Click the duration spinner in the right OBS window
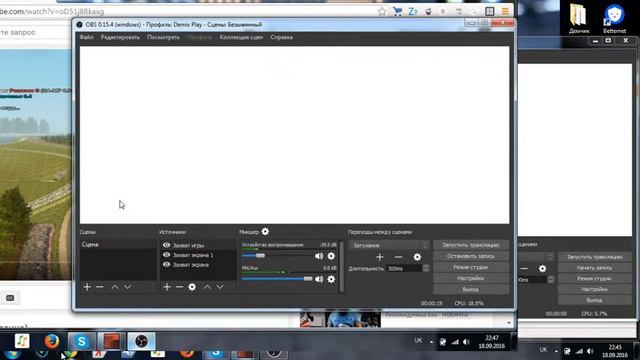640x360 pixels. (551, 280)
